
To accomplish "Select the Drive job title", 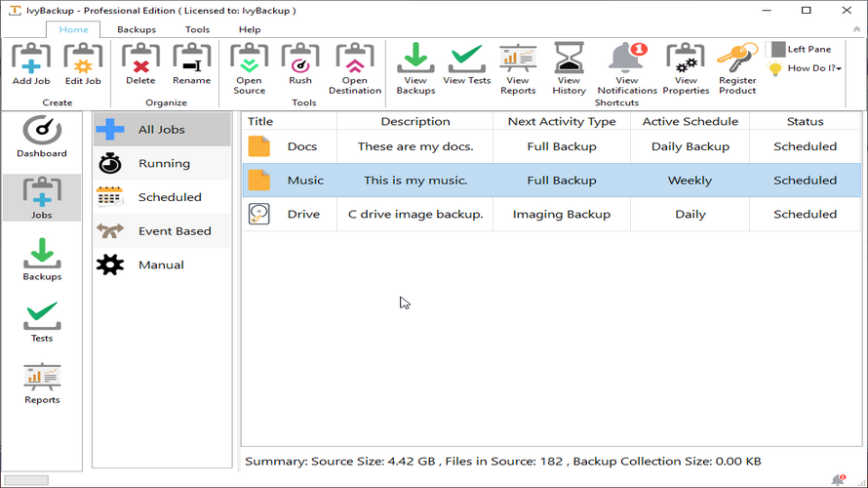I will pyautogui.click(x=303, y=215).
